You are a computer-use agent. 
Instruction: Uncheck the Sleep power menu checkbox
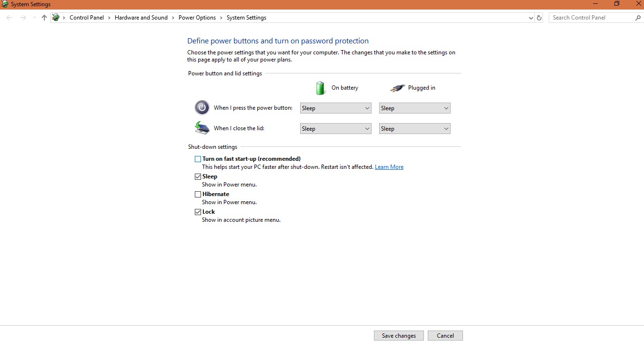(198, 176)
